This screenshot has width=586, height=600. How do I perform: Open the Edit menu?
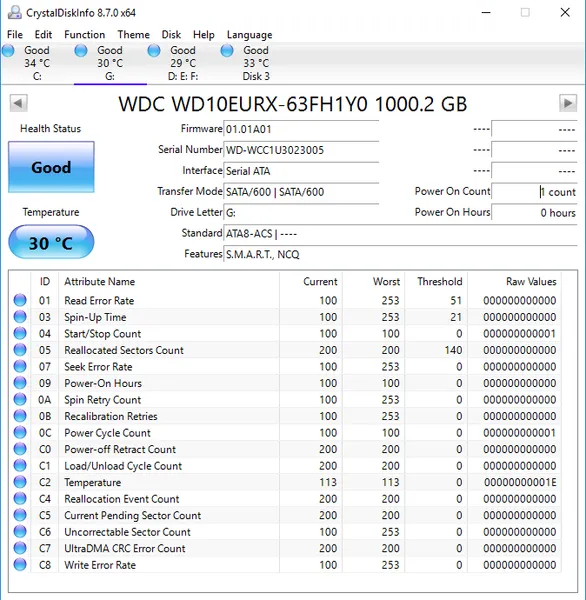43,35
